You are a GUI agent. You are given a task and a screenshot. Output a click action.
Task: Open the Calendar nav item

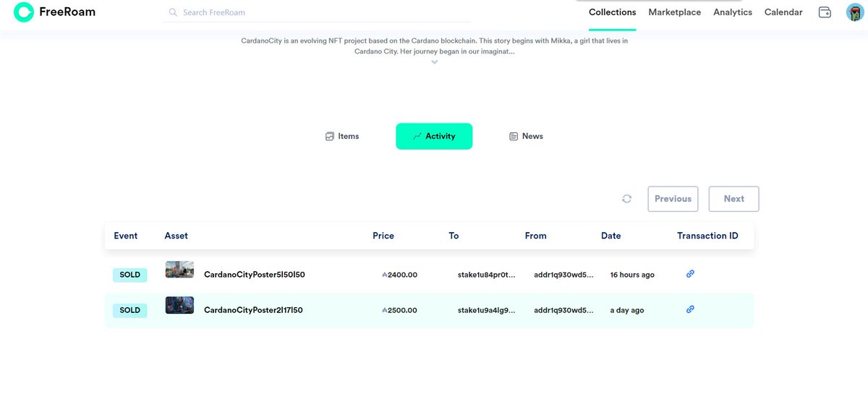(x=783, y=12)
